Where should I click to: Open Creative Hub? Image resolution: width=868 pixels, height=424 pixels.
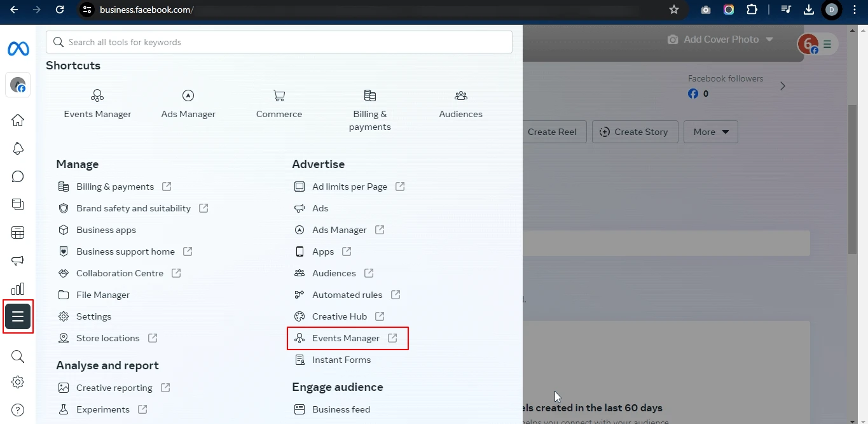click(339, 316)
